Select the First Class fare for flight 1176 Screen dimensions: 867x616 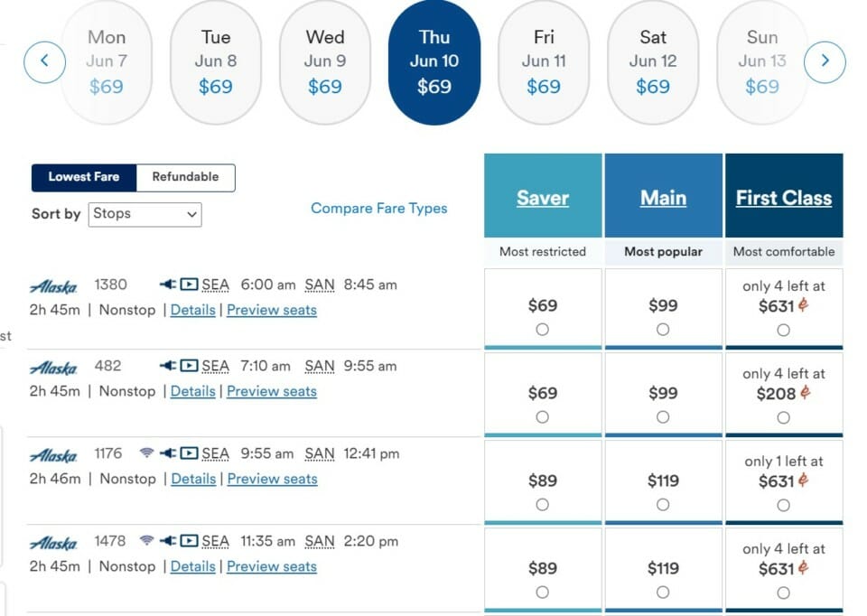pos(783,505)
